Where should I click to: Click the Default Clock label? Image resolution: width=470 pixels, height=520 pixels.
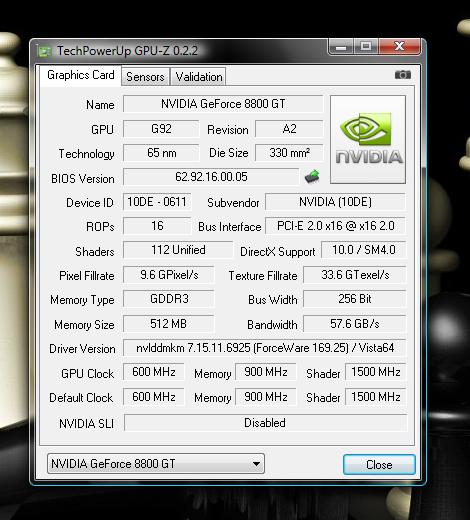pyautogui.click(x=81, y=398)
